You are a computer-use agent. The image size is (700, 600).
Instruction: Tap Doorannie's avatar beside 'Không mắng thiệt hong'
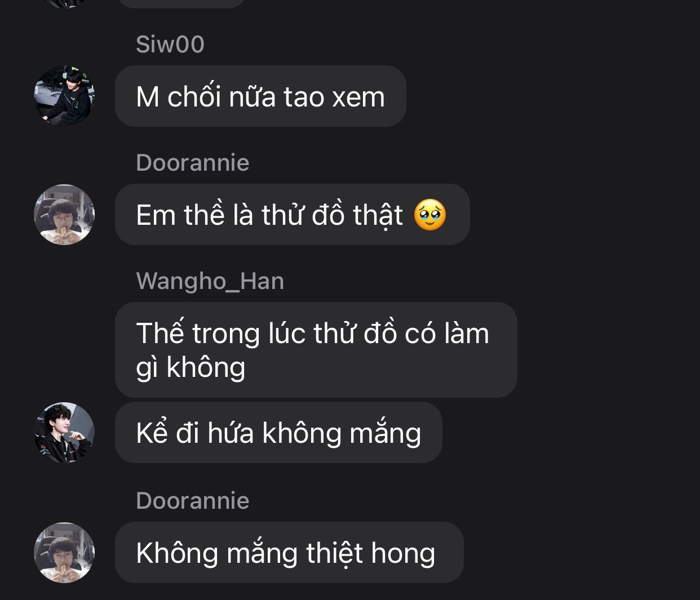(x=64, y=553)
